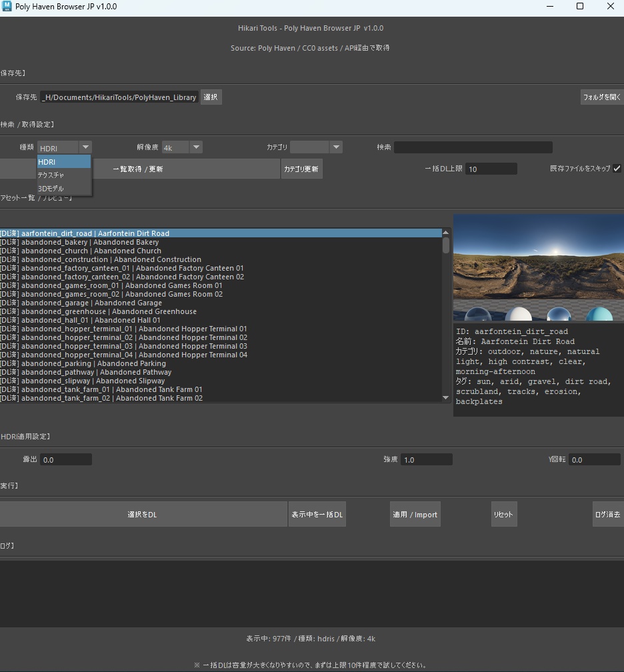Screen dimensions: 624x672
Task: Select abandoned_greenhouse list entry
Action: pos(221,311)
